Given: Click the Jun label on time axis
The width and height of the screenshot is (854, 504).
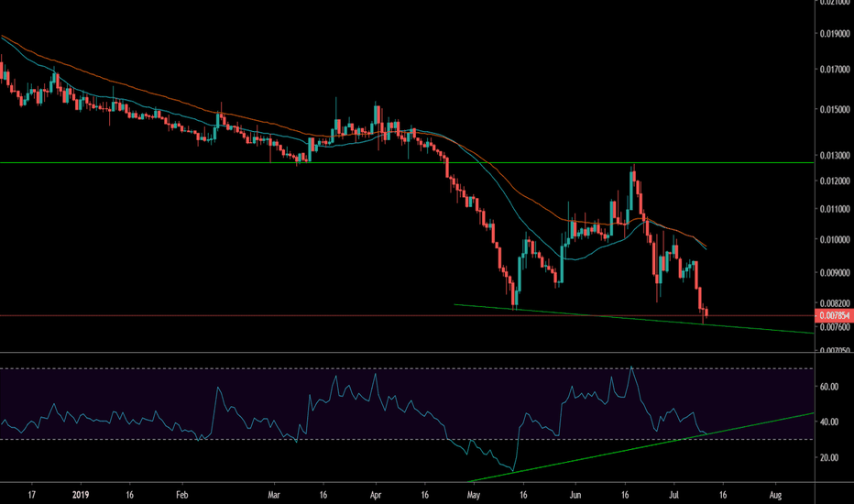Looking at the screenshot, I should pos(575,495).
